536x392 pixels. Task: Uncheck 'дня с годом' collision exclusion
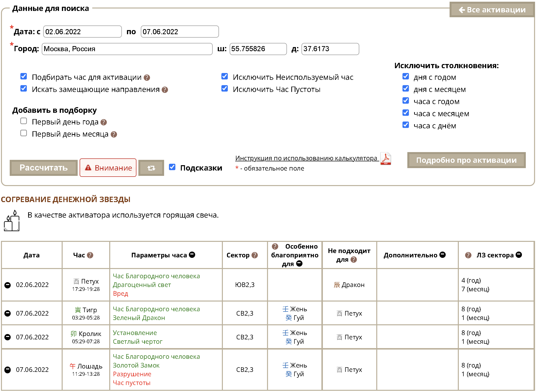[x=406, y=76]
